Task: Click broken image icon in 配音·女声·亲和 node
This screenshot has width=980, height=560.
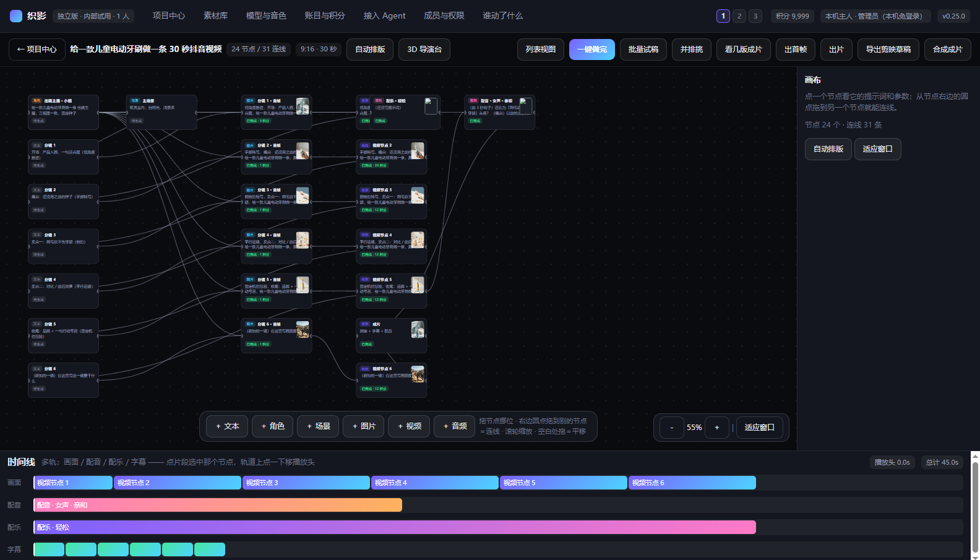Action: point(526,106)
